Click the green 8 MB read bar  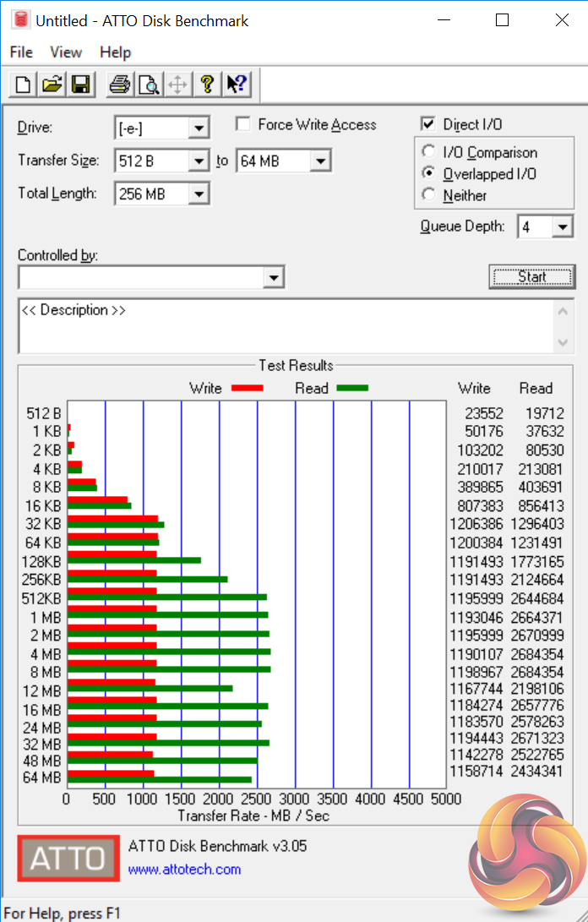tap(169, 669)
